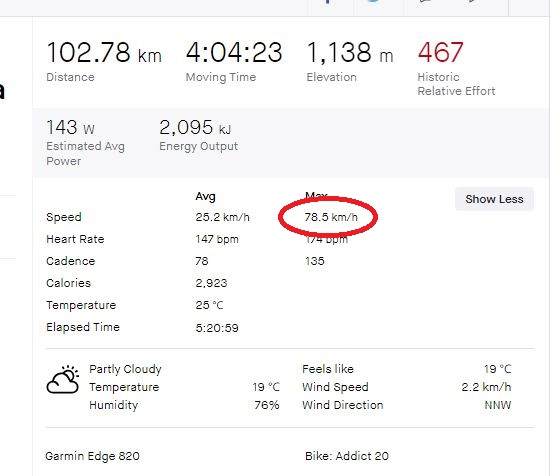Select the 2,095 kJ energy output
The width and height of the screenshot is (560, 476).
click(x=195, y=127)
